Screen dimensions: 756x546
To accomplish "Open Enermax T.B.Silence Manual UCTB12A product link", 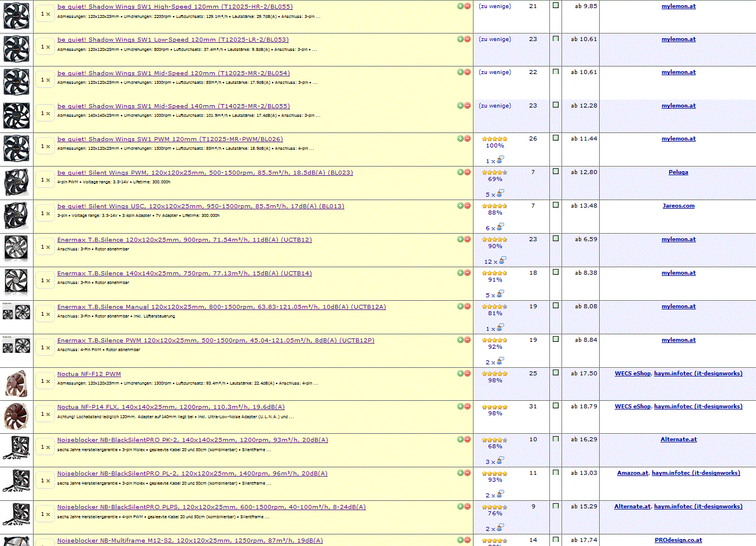I will [x=222, y=307].
